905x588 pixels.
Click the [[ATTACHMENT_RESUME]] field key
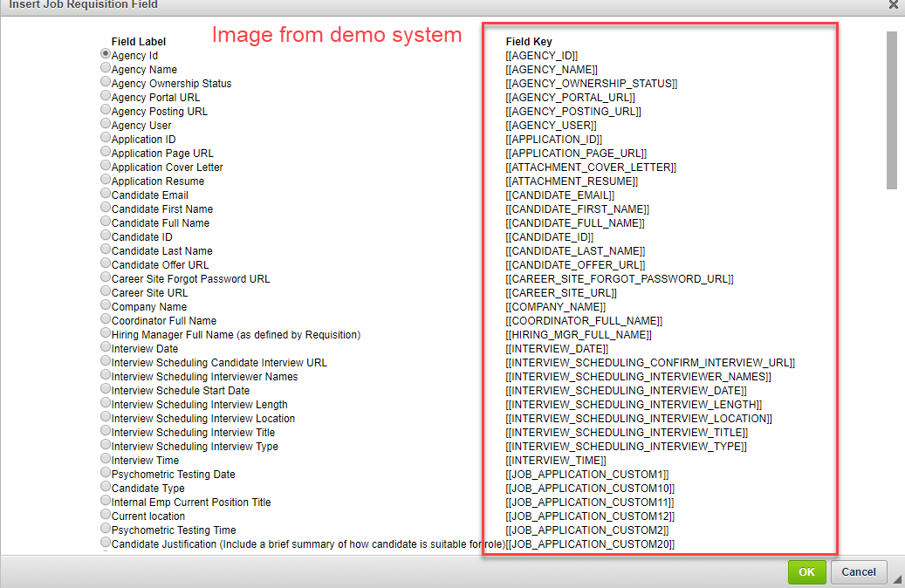(x=572, y=181)
